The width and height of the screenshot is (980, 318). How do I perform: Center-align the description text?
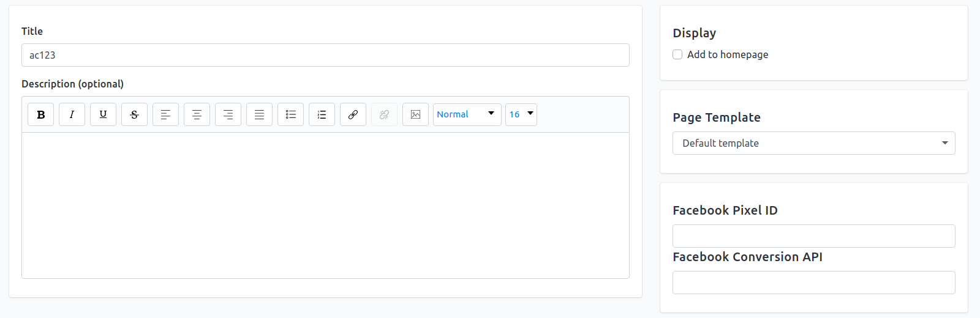[197, 114]
